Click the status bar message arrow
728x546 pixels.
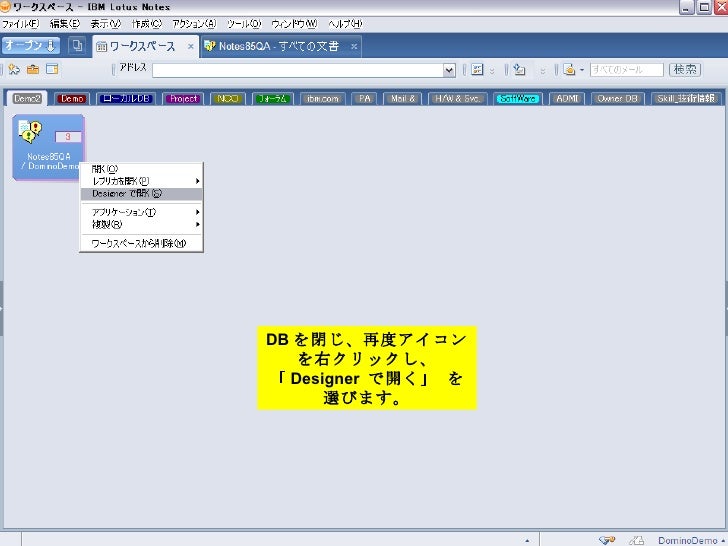tap(527, 540)
